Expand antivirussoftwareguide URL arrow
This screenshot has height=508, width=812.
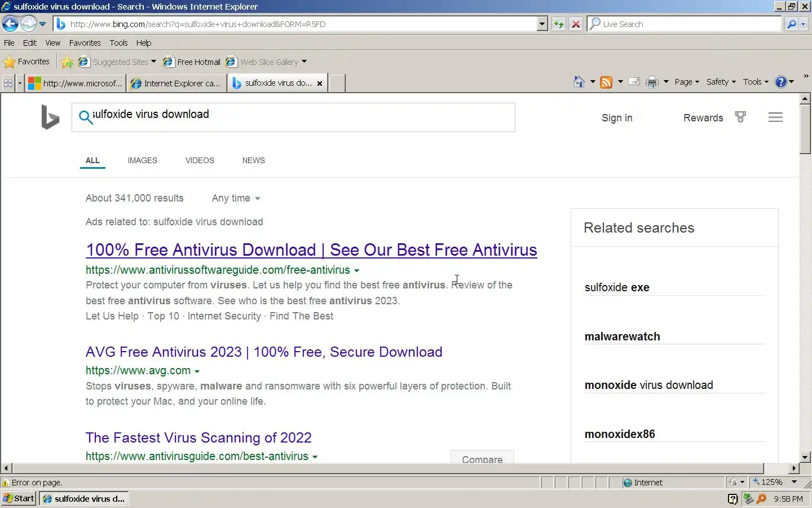point(356,270)
